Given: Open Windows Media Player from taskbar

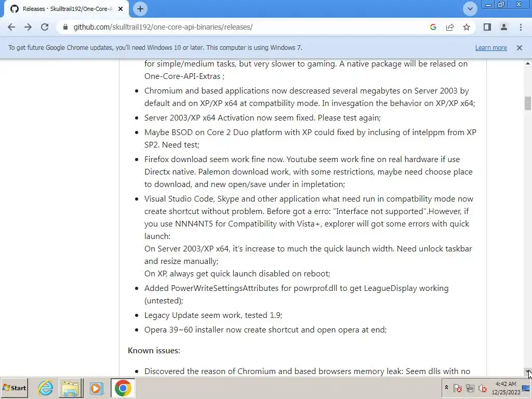Looking at the screenshot, I should (96, 388).
